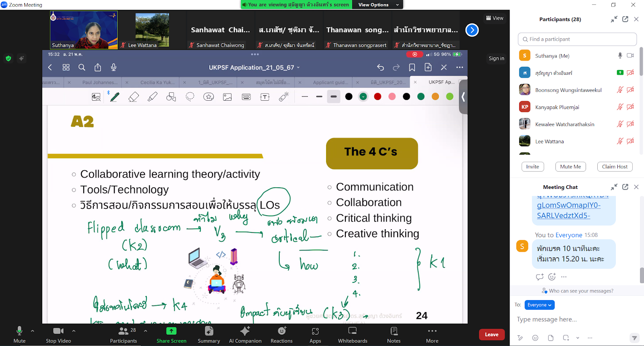Click the Sign in button
Image resolution: width=644 pixels, height=346 pixels.
(x=496, y=58)
